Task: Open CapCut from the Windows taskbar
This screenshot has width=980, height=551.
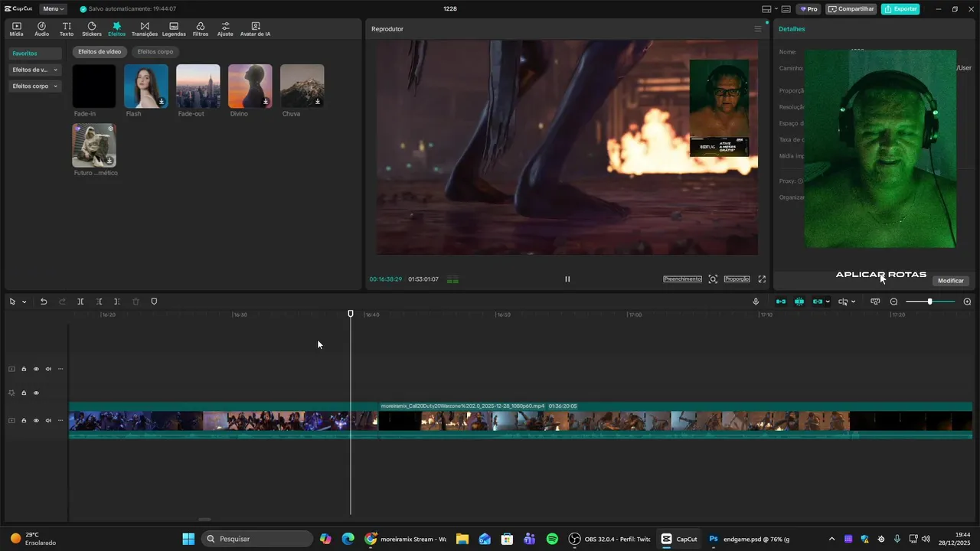Action: [x=679, y=539]
